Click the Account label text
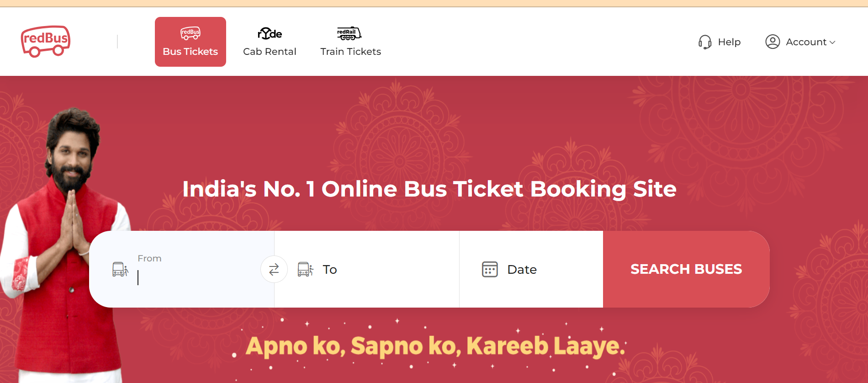 [806, 42]
